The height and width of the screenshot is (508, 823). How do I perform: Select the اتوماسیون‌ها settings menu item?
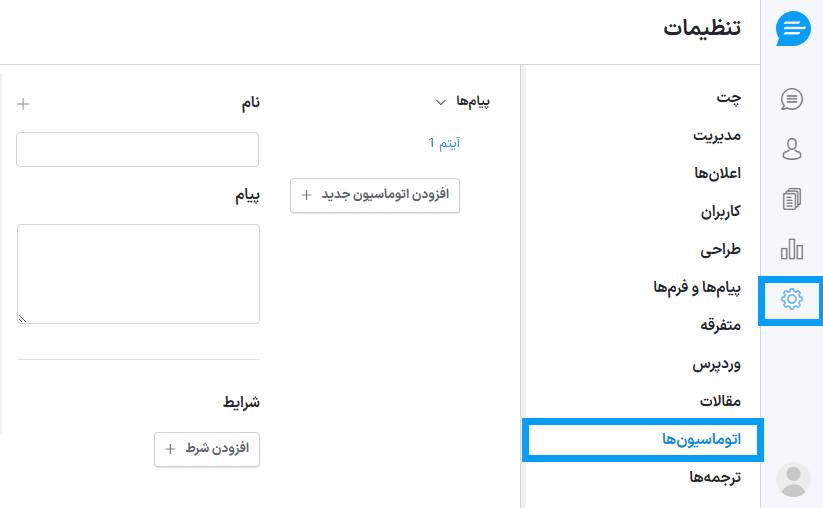click(x=701, y=439)
